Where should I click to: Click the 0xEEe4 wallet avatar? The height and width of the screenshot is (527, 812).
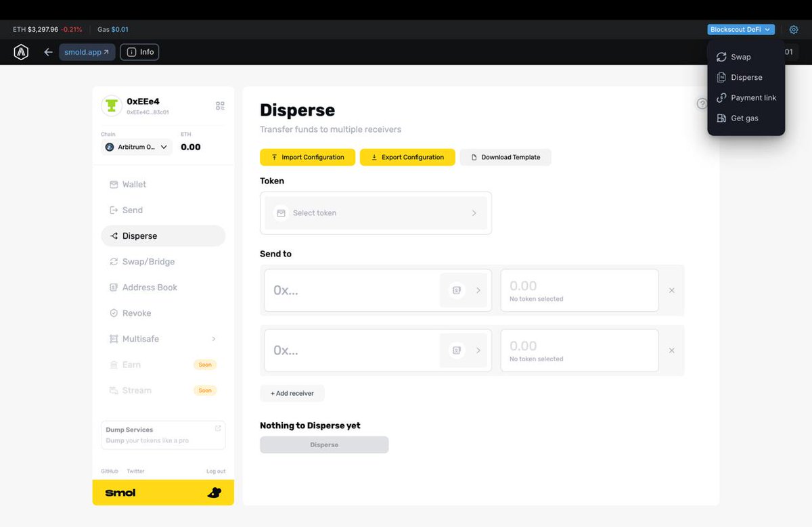tap(111, 106)
